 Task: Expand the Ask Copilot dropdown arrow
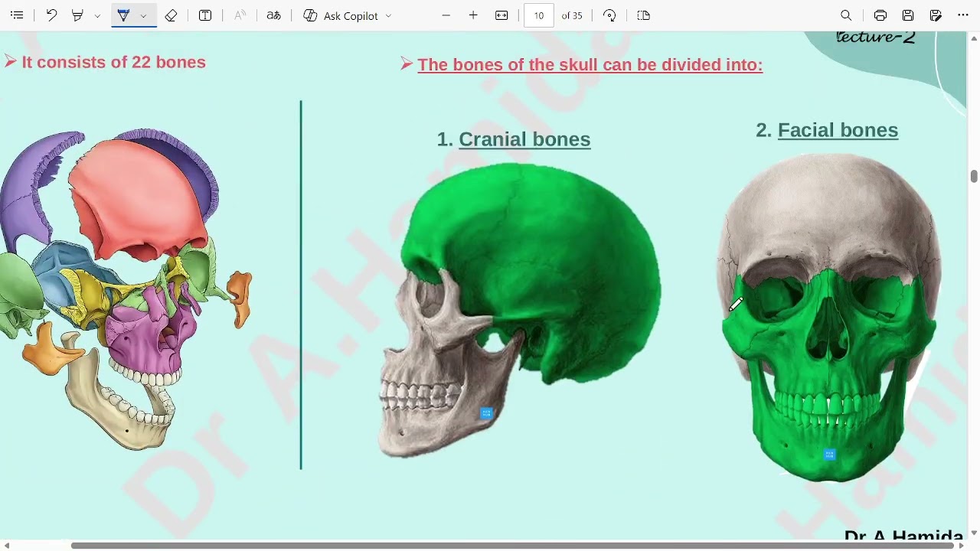pyautogui.click(x=388, y=16)
